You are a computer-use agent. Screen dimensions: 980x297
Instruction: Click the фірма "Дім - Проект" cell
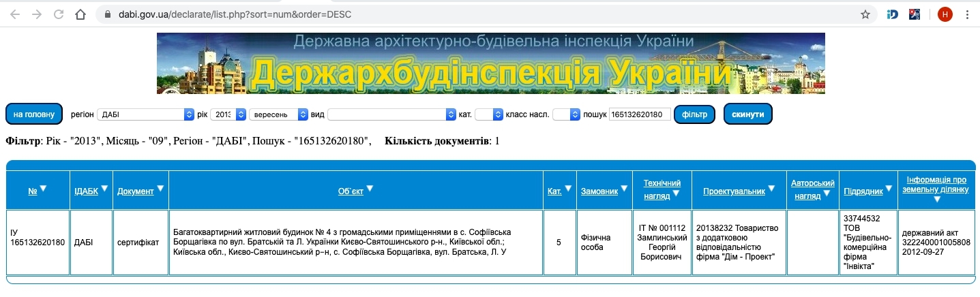tap(739, 243)
